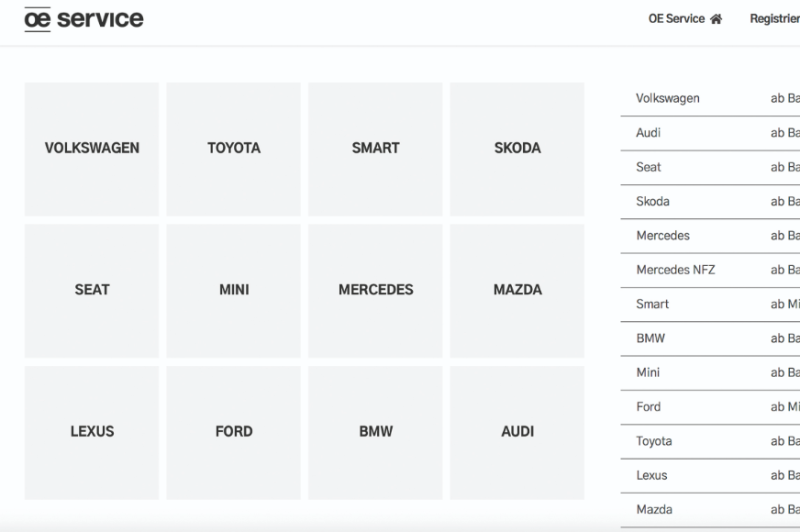Open the Ford brand tile
This screenshot has height=532, width=800.
coord(234,432)
